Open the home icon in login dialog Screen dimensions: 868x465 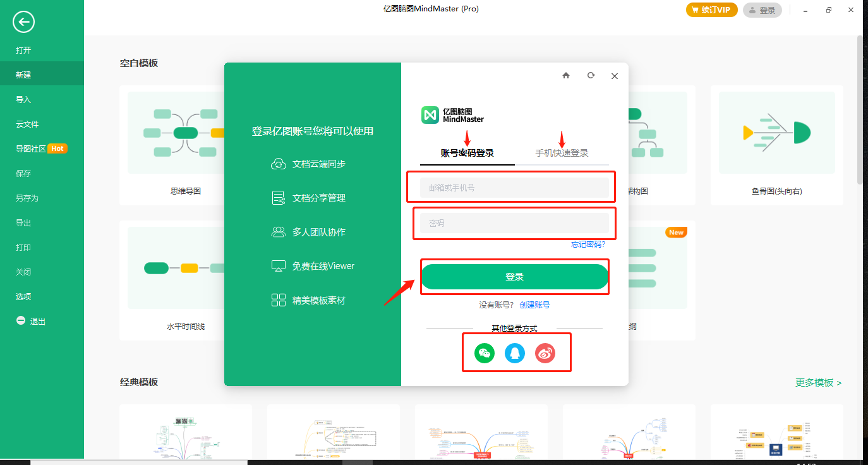566,75
